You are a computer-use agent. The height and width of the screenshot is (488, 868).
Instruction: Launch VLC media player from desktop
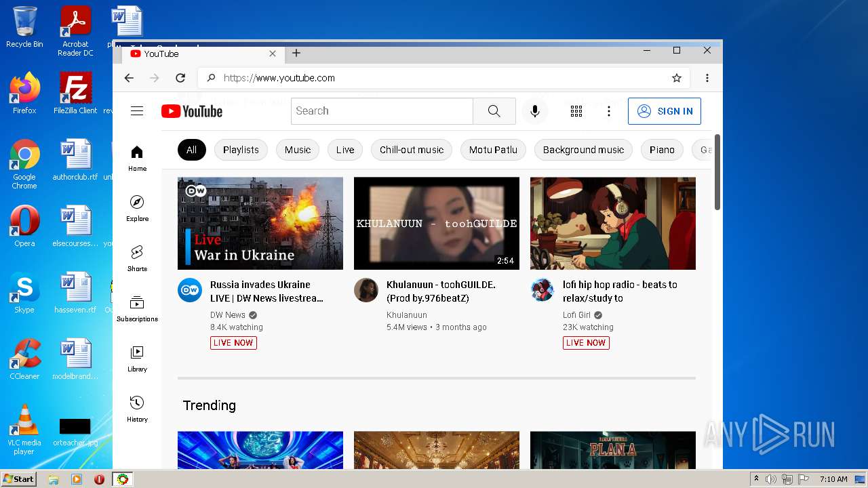(x=24, y=430)
